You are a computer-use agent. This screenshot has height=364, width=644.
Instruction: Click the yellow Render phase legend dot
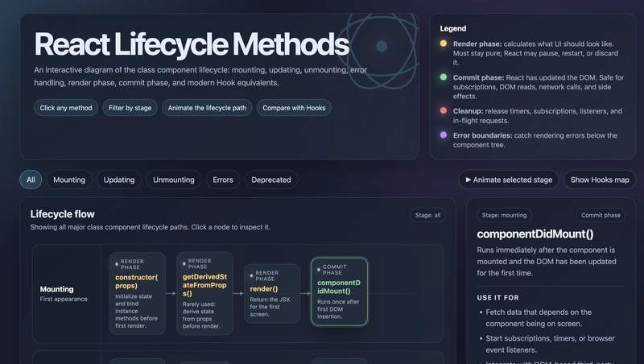[x=444, y=43]
